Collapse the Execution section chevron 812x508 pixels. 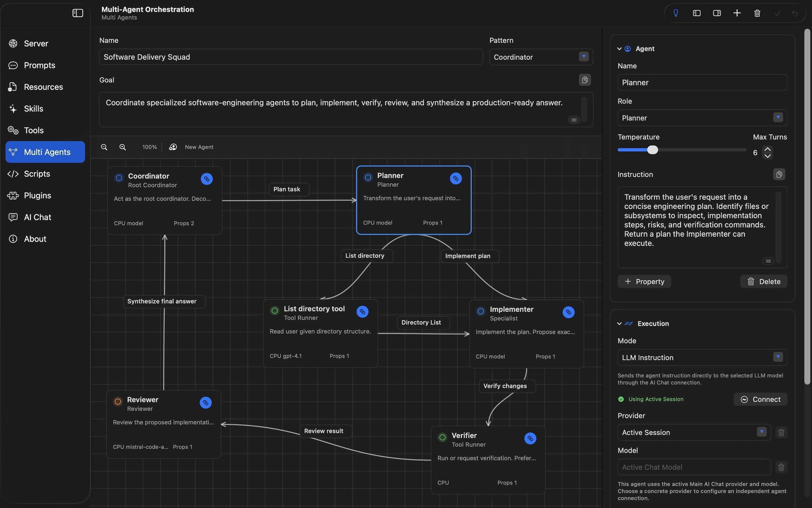[619, 324]
